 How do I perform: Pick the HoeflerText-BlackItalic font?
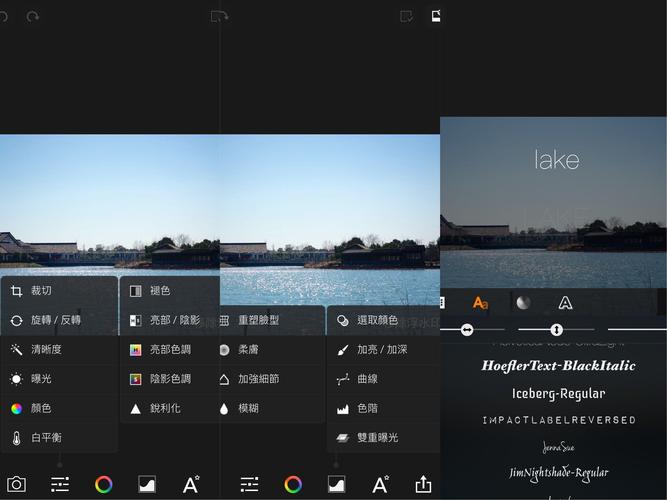[558, 366]
